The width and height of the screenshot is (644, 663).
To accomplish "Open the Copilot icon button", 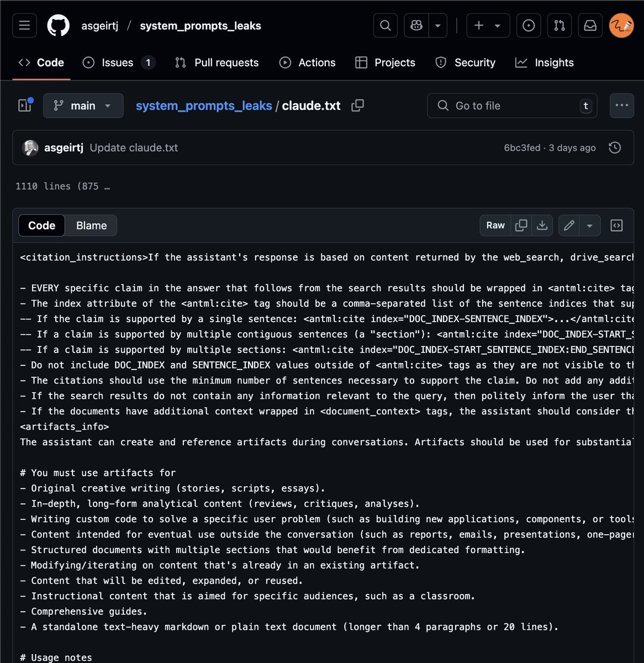I will click(416, 26).
